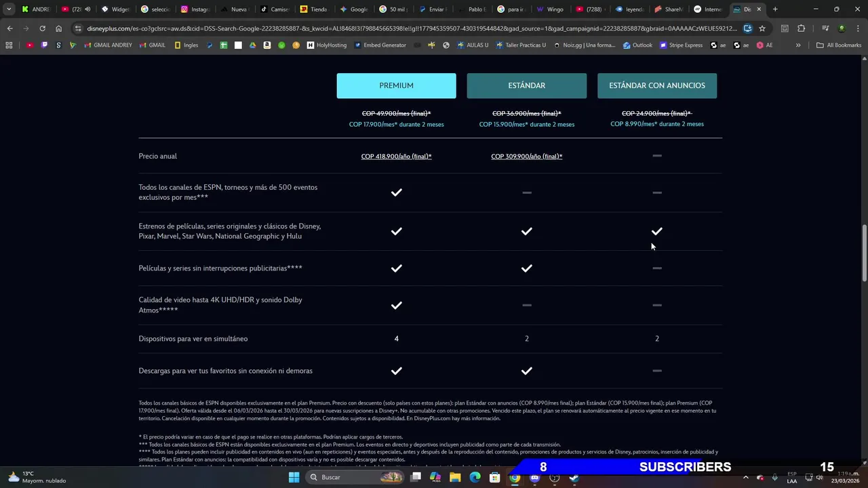
Task: Click Premium promo price COP 17.900/mes
Action: pos(396,125)
